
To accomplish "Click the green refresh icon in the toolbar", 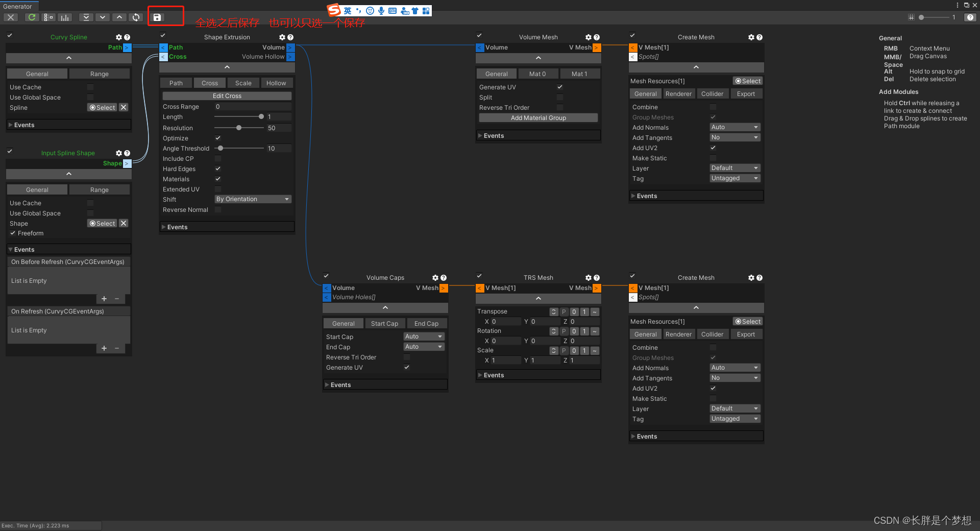I will 32,17.
